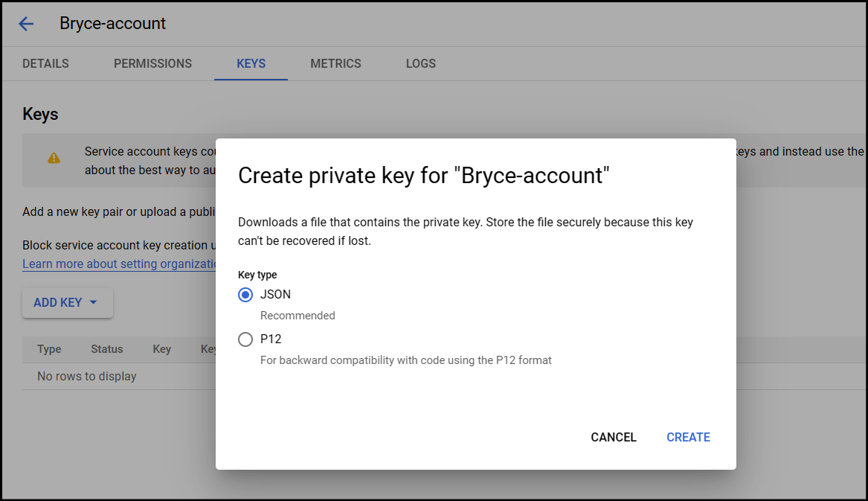
Task: Click the CANCEL button in the dialog
Action: [x=613, y=437]
